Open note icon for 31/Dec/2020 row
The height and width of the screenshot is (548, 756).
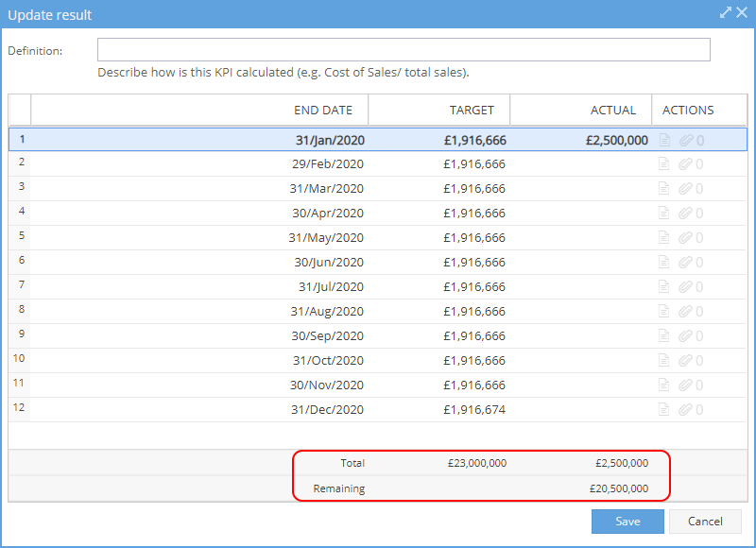664,410
